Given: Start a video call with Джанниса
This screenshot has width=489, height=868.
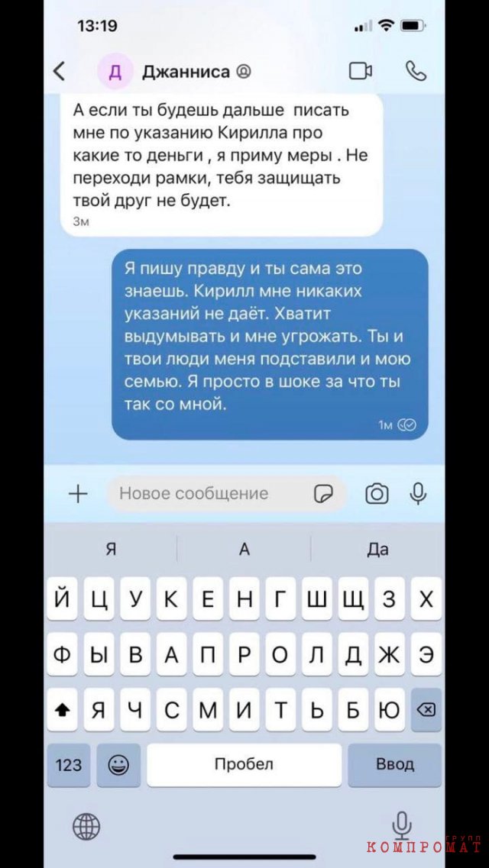Looking at the screenshot, I should 360,71.
